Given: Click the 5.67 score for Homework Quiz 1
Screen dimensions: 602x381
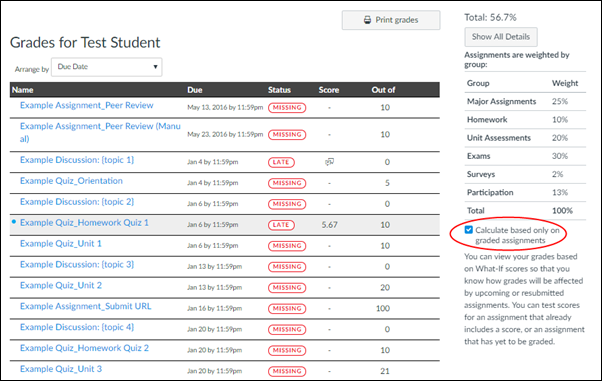Looking at the screenshot, I should (329, 225).
